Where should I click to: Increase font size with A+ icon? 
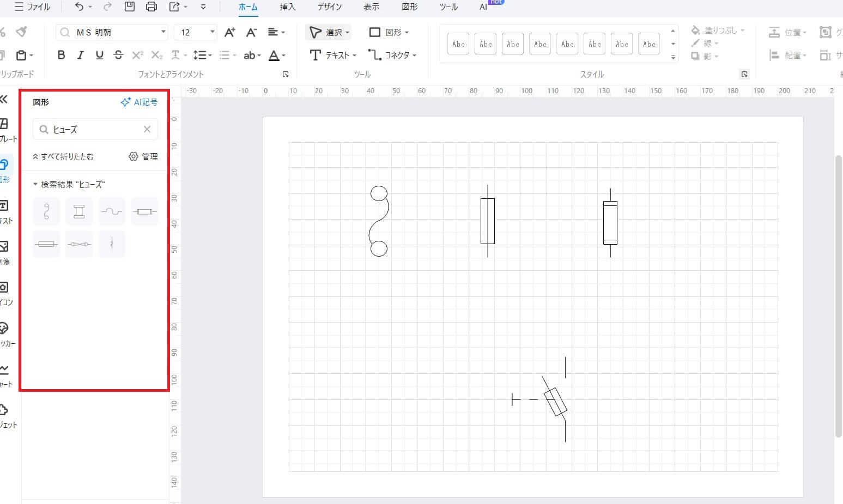pos(230,32)
